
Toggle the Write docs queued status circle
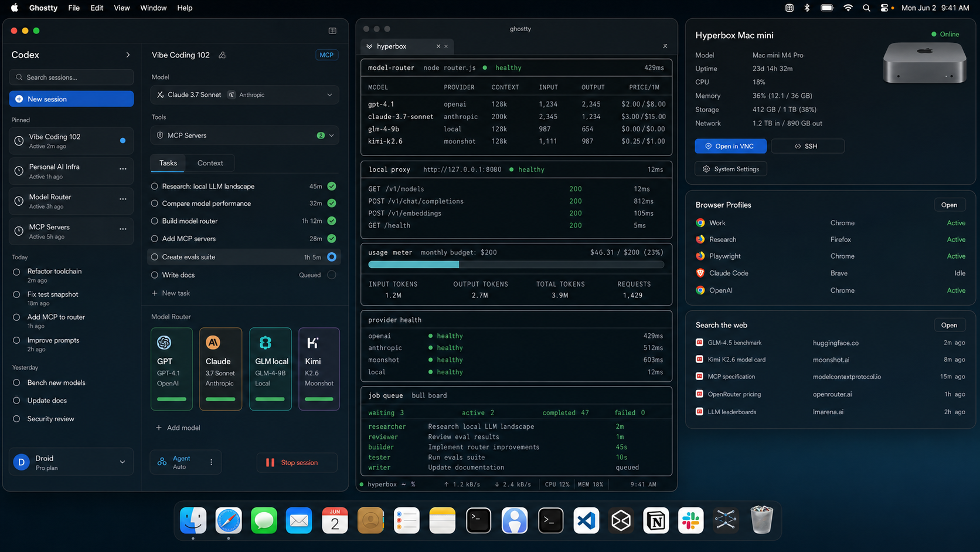point(332,275)
